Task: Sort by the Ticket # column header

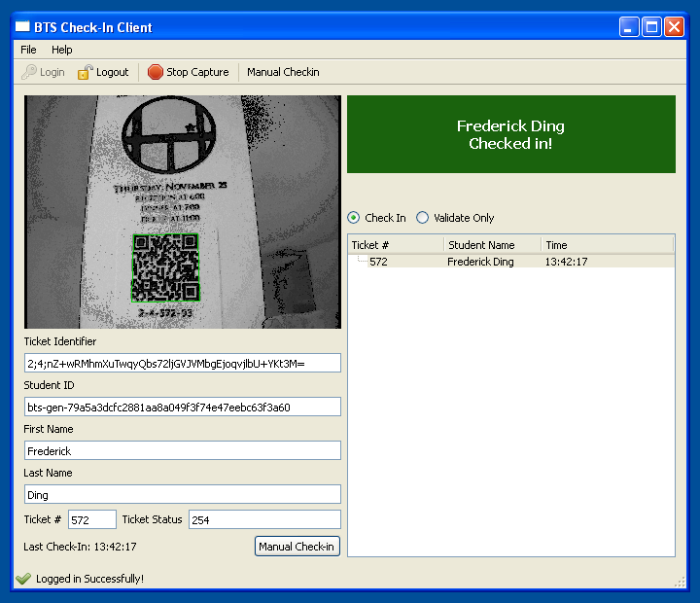Action: (396, 245)
